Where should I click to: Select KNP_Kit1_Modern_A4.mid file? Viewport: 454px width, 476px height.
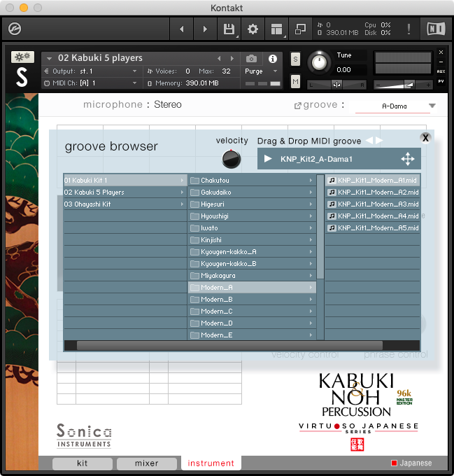click(x=373, y=216)
